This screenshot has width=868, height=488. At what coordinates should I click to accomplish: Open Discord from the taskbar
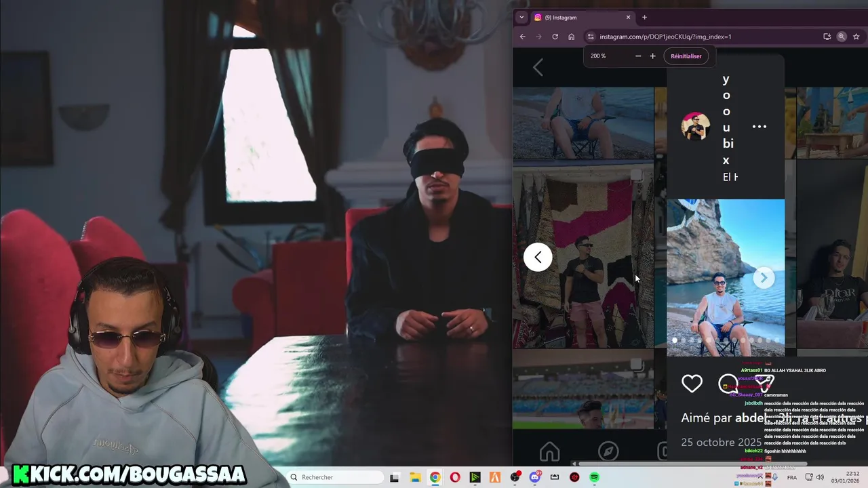click(535, 477)
